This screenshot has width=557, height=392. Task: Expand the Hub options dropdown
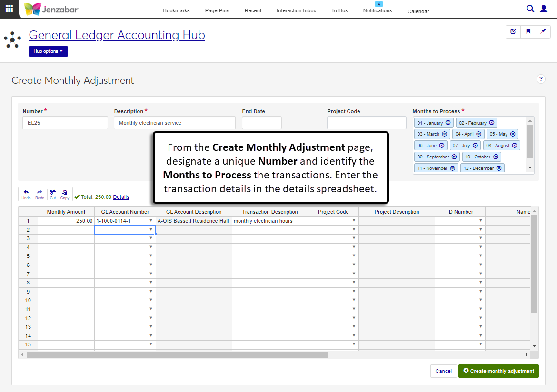click(48, 51)
